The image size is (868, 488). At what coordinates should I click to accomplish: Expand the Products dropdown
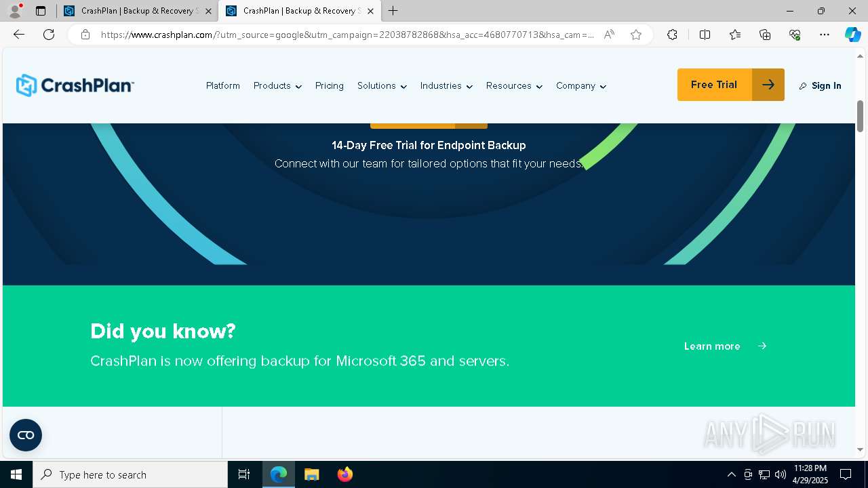pyautogui.click(x=277, y=86)
